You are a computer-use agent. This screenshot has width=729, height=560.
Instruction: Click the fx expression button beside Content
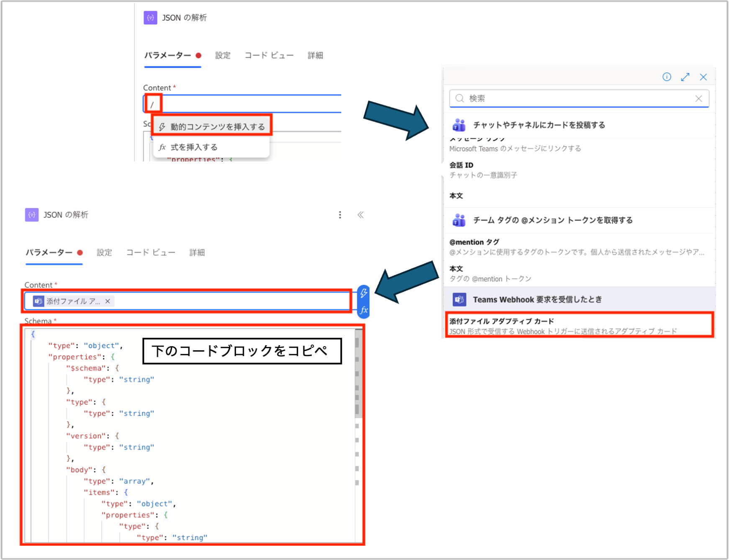coord(364,310)
